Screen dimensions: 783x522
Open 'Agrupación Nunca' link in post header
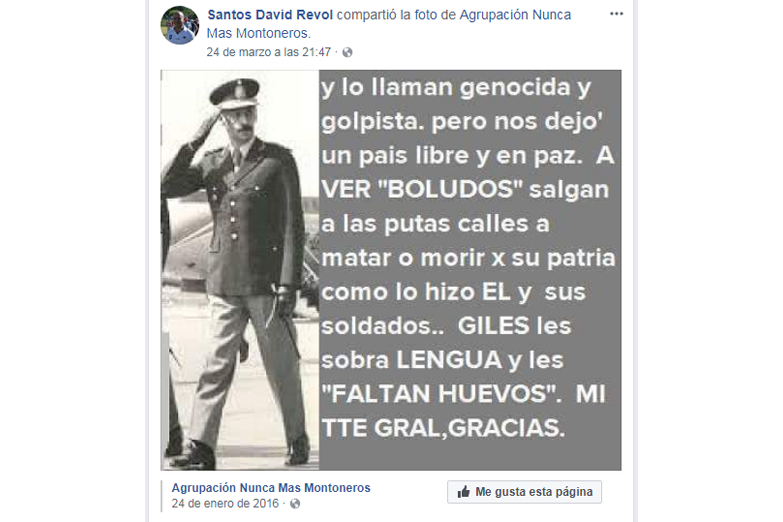[x=515, y=15]
